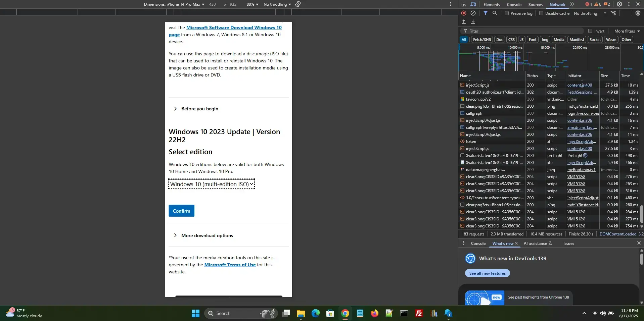Click the rotate device icon

coord(298,4)
